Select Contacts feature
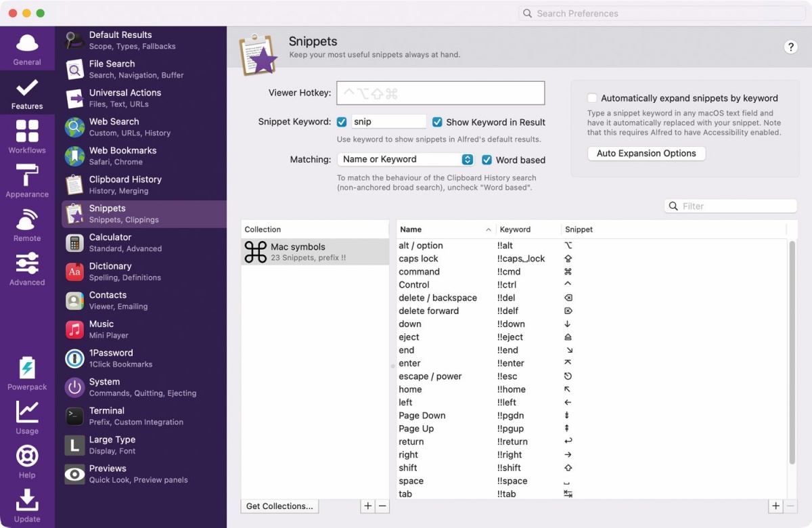This screenshot has height=528, width=812. [144, 301]
